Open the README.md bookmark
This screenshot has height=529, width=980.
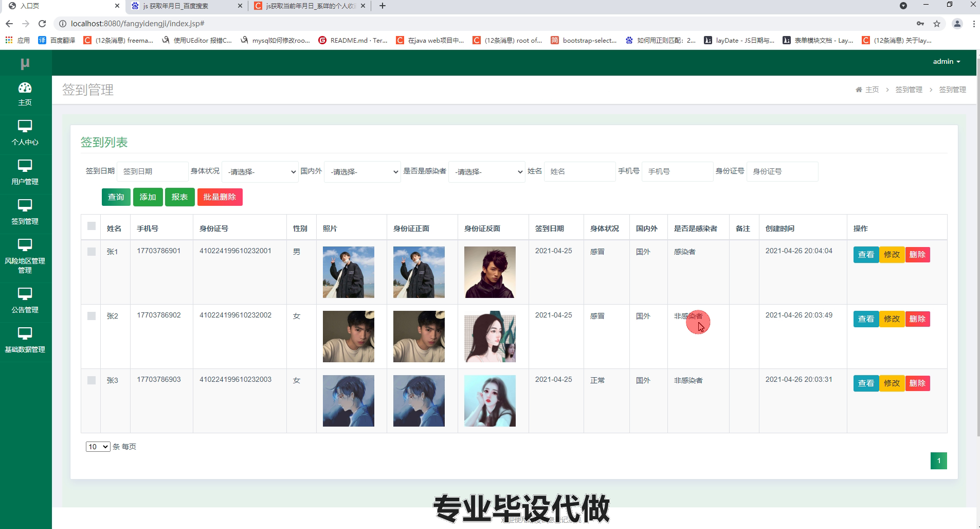pyautogui.click(x=353, y=40)
